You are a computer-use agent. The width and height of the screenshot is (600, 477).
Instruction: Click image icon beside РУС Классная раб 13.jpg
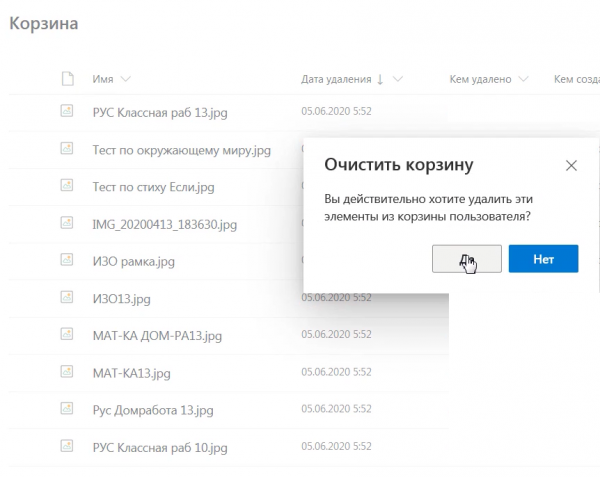67,111
